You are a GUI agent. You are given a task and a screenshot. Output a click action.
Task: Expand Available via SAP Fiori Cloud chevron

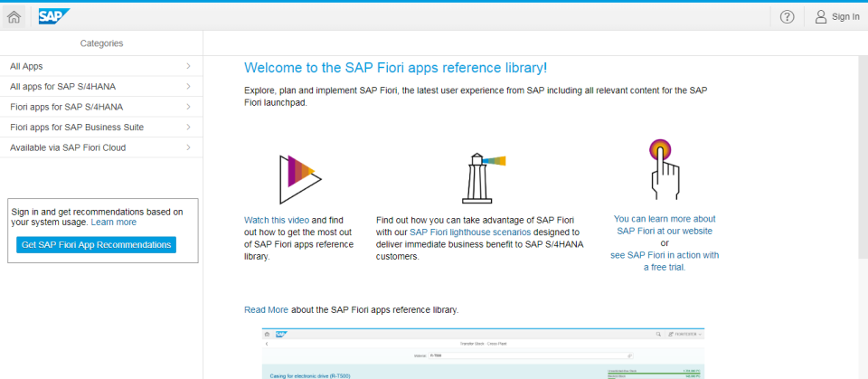tap(188, 147)
